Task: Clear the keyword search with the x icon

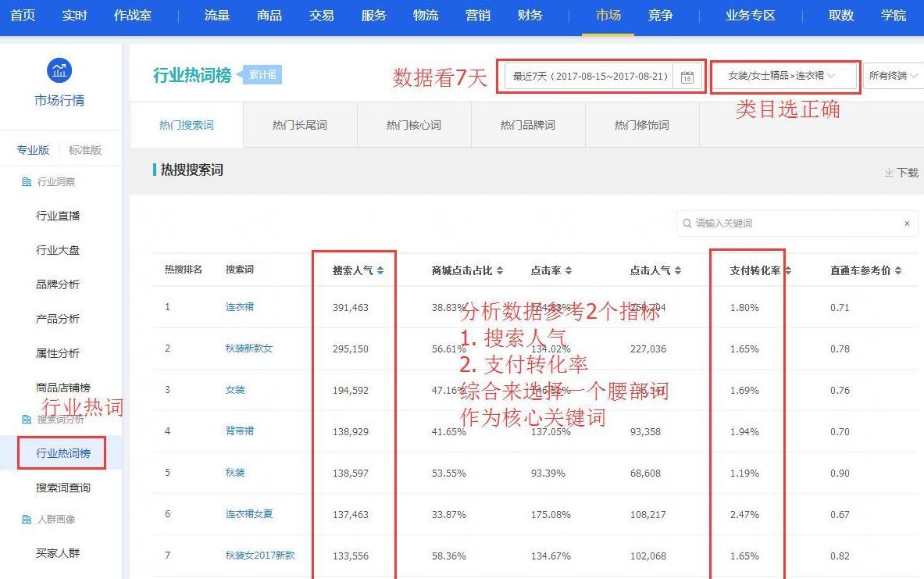Action: tap(907, 223)
